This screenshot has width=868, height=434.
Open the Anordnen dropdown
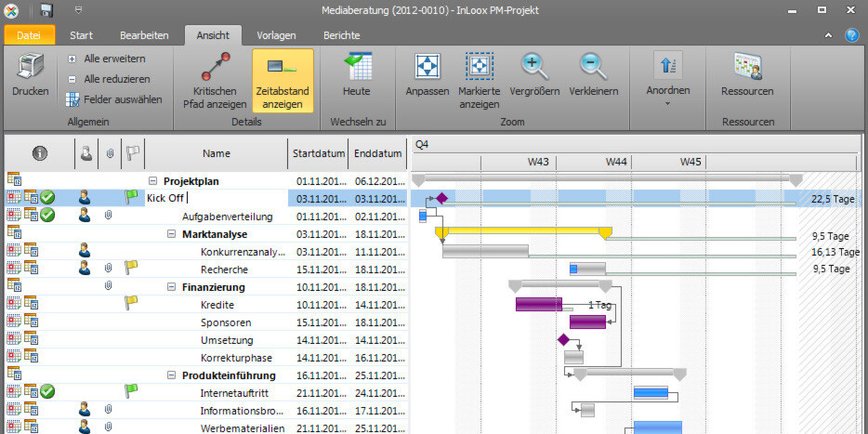point(668,80)
